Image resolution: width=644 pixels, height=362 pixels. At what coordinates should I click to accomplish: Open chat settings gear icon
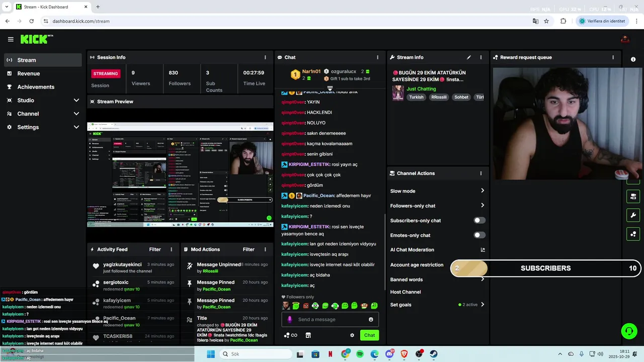(352, 335)
